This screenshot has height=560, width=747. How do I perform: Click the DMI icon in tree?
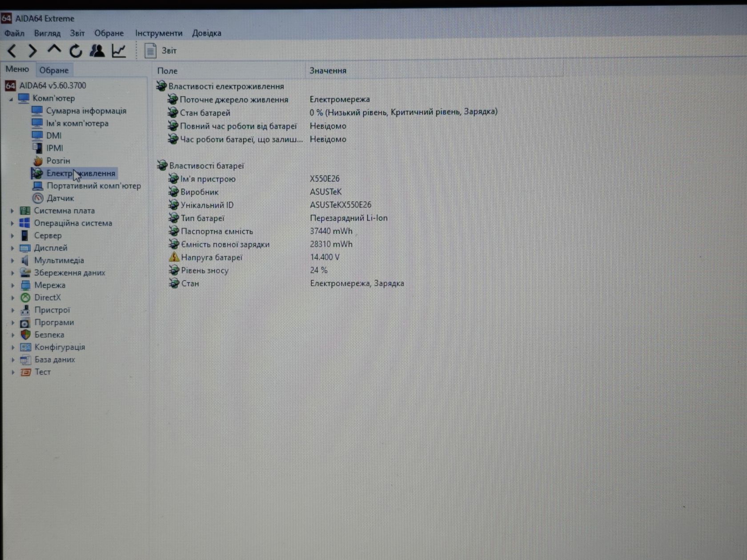tap(37, 135)
